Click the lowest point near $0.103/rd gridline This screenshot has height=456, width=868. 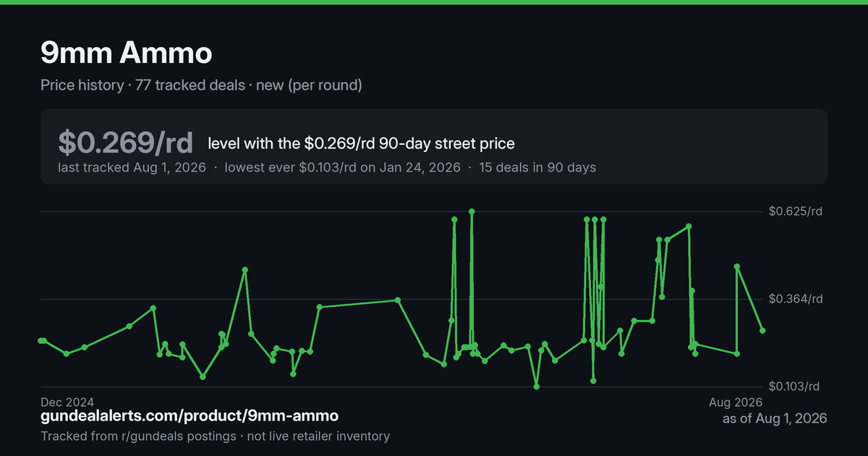[536, 387]
